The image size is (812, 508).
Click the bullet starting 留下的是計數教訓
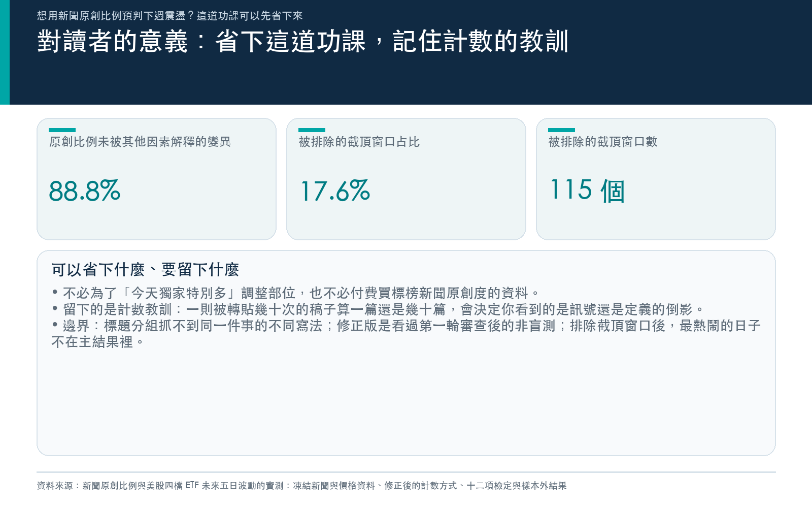click(x=379, y=309)
